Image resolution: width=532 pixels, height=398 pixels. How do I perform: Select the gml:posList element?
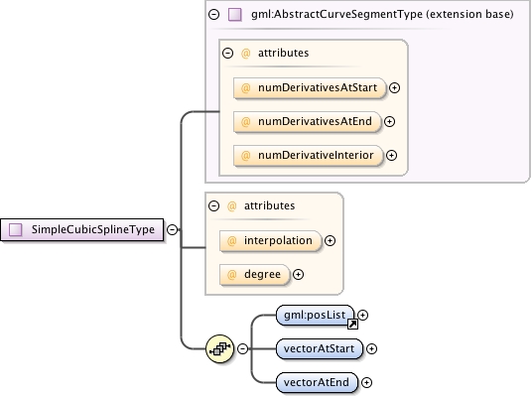point(316,316)
